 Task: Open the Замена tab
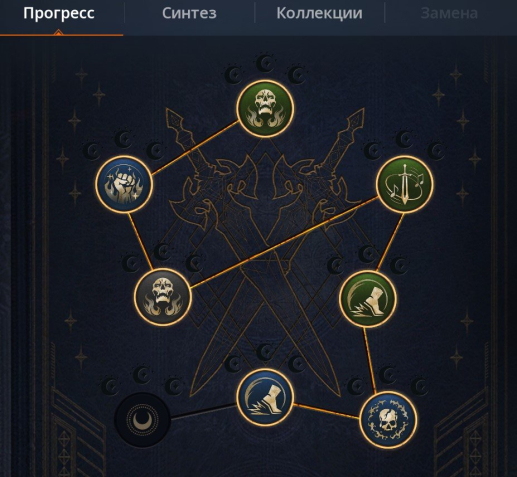(x=449, y=13)
